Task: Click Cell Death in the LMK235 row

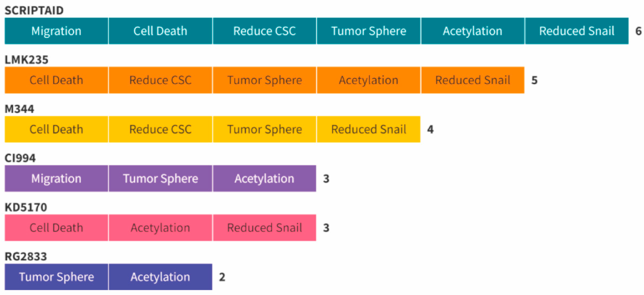Action: [56, 80]
